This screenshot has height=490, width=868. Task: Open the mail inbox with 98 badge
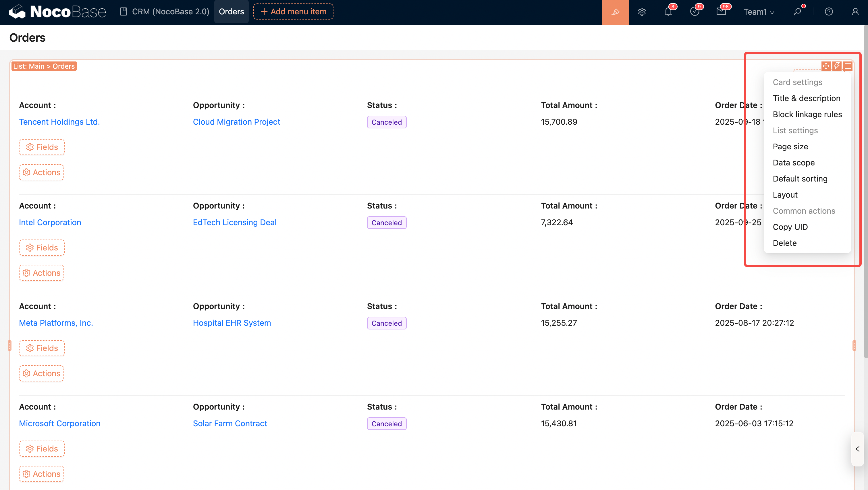pyautogui.click(x=721, y=12)
